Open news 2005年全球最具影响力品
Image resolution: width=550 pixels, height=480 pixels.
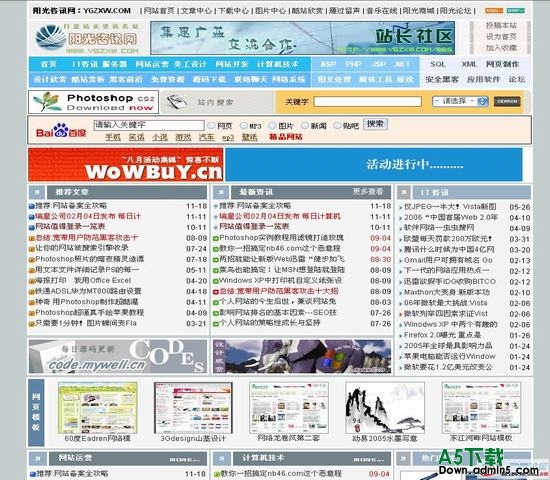click(448, 346)
